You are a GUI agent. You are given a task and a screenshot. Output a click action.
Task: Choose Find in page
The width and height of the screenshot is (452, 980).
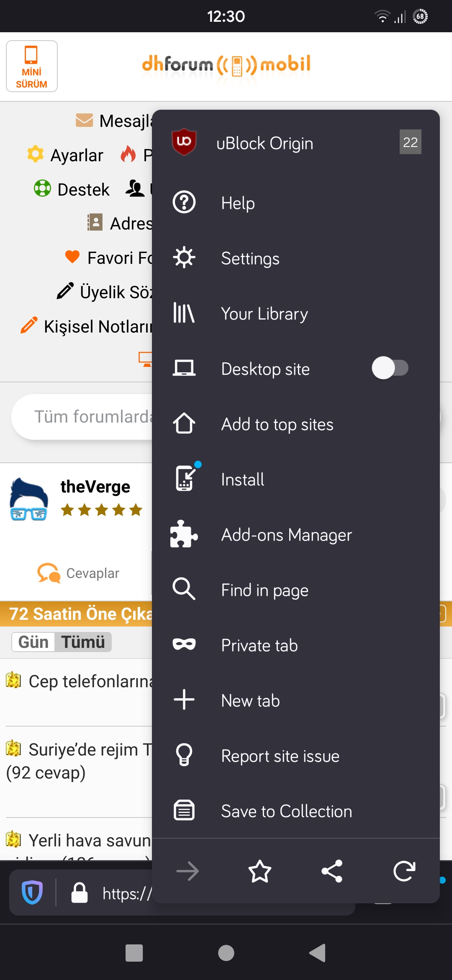click(296, 590)
